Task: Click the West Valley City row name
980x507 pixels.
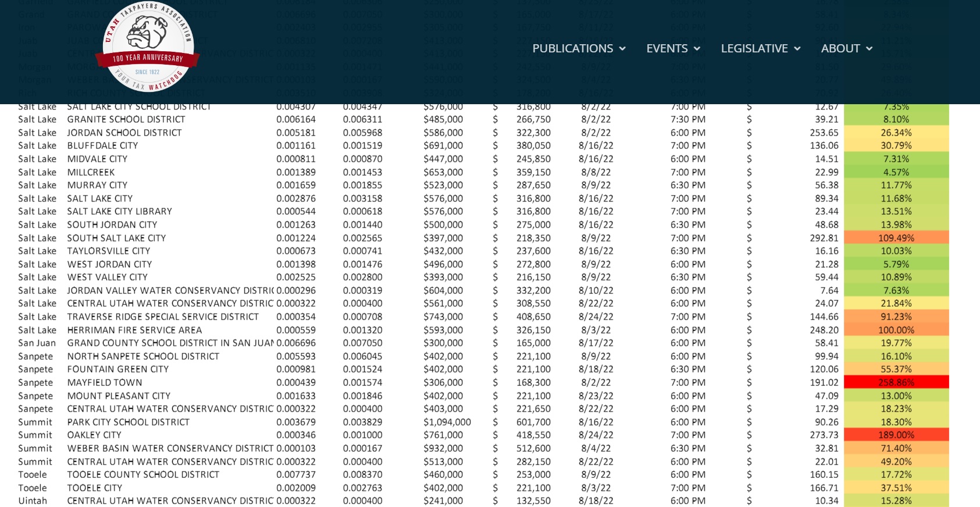Action: (107, 277)
